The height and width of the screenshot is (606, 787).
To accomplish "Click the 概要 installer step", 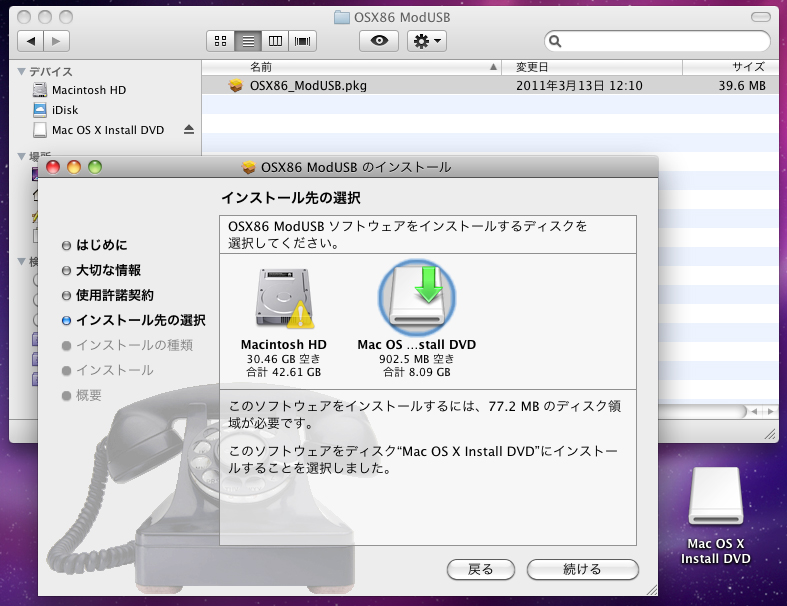I will point(82,396).
